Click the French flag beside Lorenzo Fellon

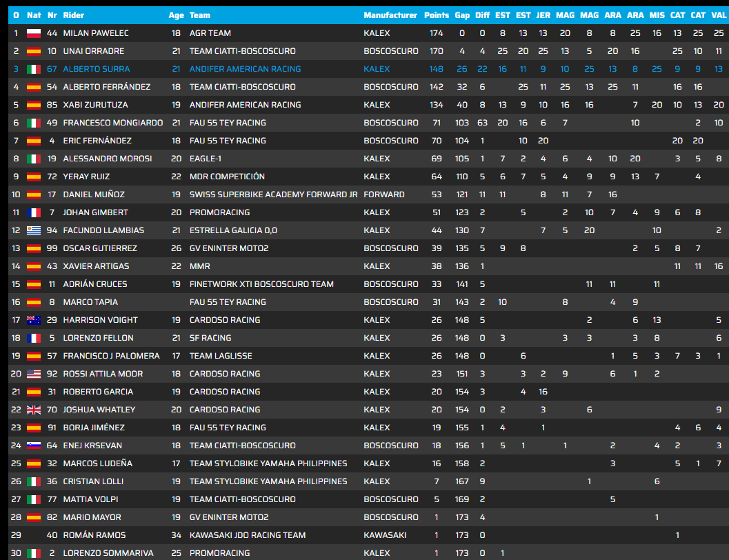pyautogui.click(x=34, y=338)
